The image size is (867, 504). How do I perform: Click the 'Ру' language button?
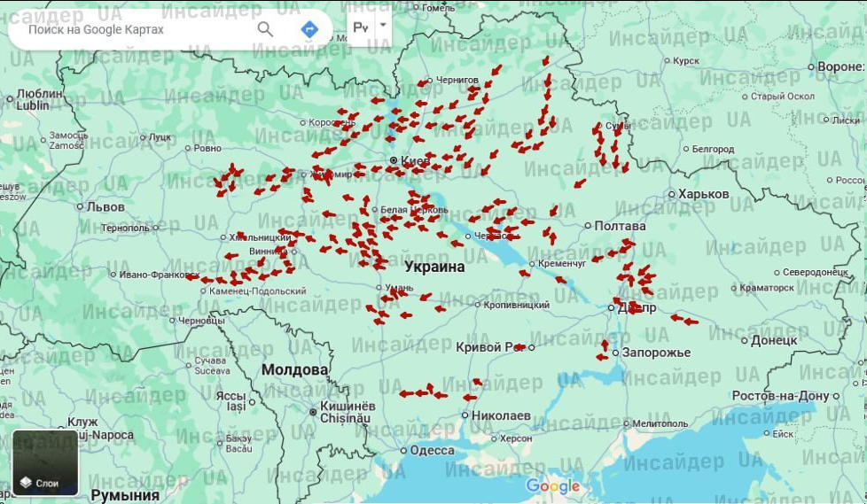[361, 27]
